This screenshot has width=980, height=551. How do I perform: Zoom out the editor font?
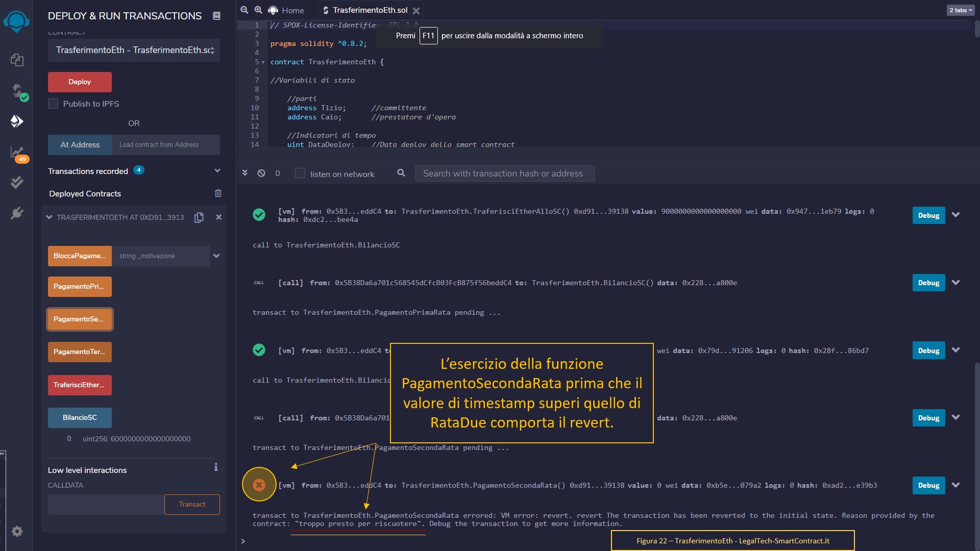(x=244, y=10)
